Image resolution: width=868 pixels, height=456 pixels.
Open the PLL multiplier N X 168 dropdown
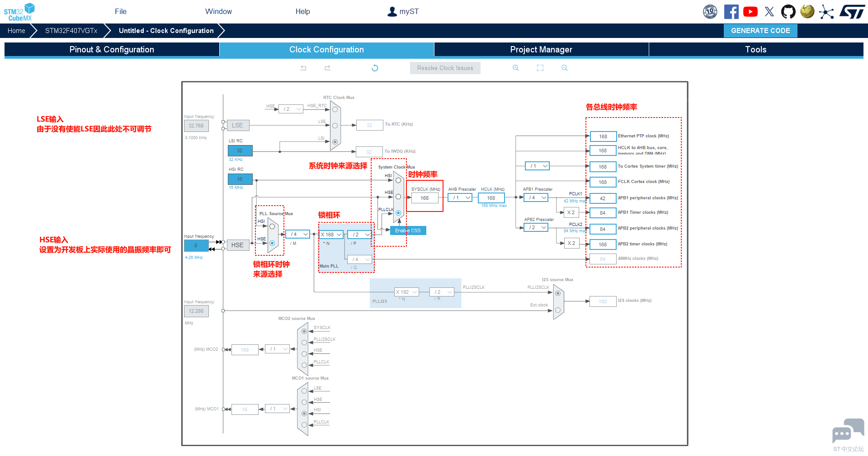tap(331, 235)
